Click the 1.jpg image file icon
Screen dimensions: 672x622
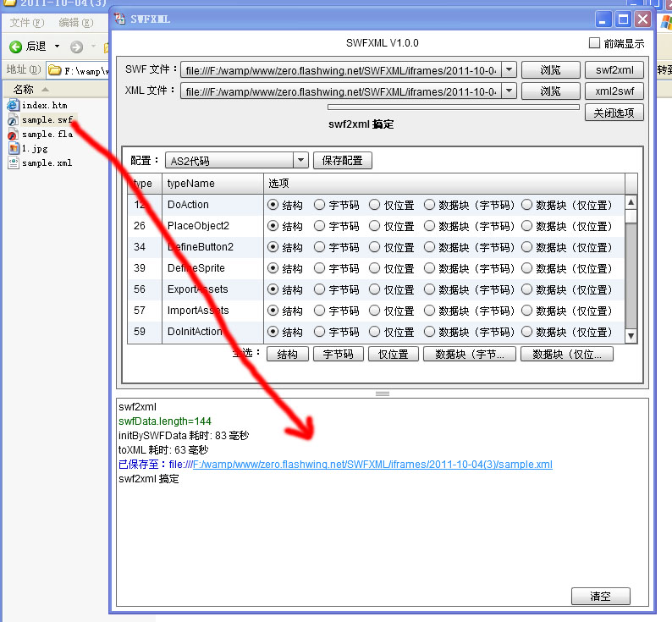14,149
